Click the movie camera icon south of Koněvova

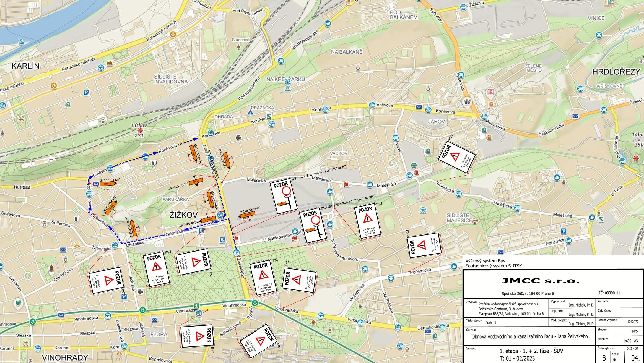coord(238,137)
